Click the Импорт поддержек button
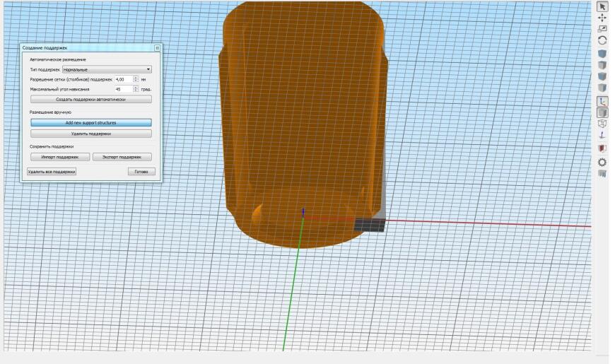The image size is (615, 364). 60,157
